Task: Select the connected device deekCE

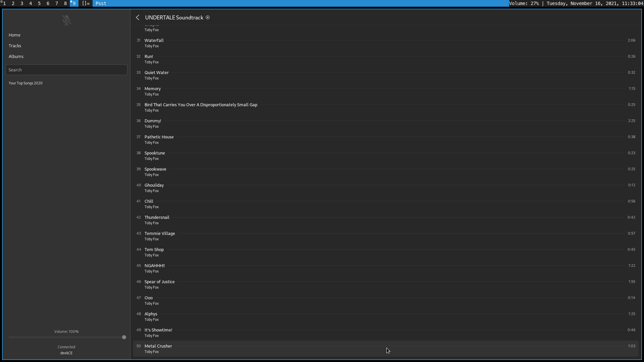Action: pyautogui.click(x=66, y=353)
